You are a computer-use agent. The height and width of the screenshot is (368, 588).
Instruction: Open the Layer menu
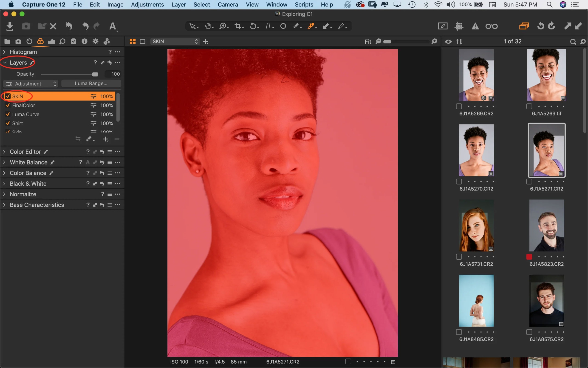coord(179,4)
